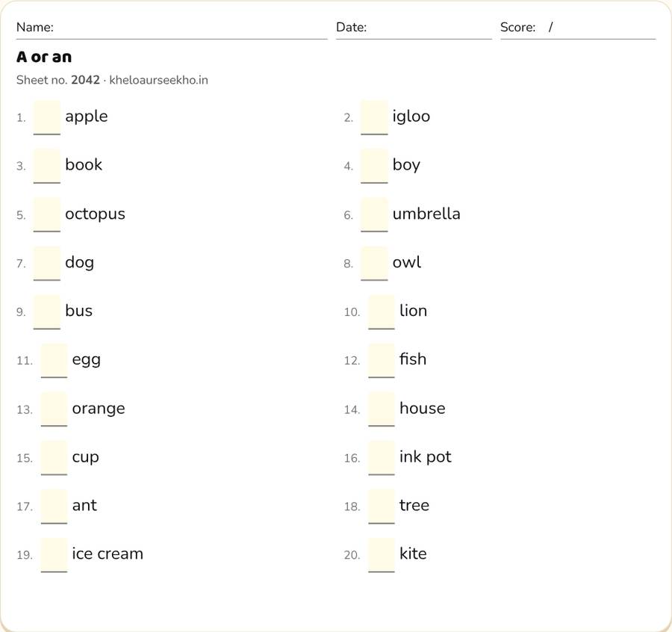The width and height of the screenshot is (672, 632).
Task: Focus the answer box before ink pot
Action: tap(382, 457)
